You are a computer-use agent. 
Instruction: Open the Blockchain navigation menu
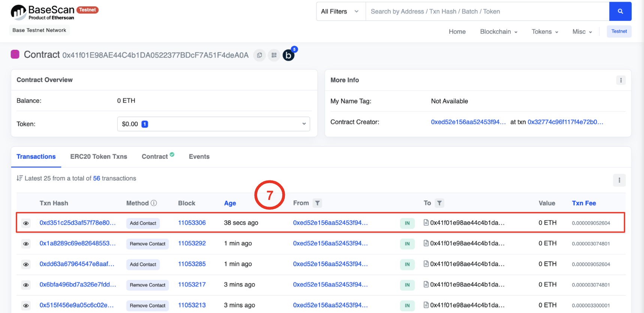(x=499, y=32)
